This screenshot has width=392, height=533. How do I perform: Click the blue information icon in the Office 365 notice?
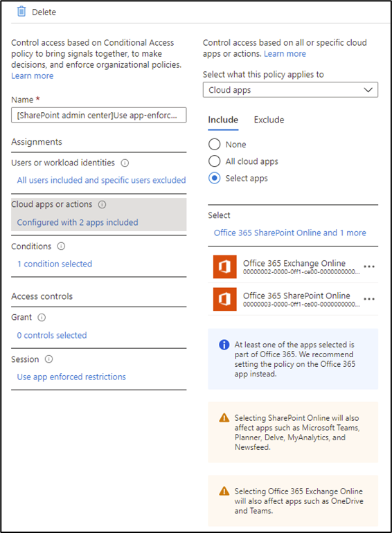224,345
